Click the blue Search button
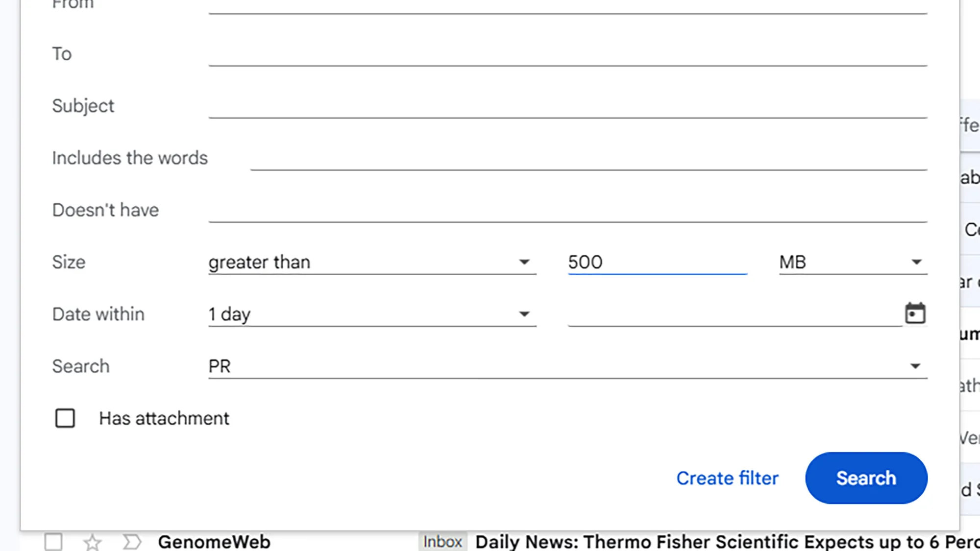This screenshot has width=980, height=551. coord(866,478)
